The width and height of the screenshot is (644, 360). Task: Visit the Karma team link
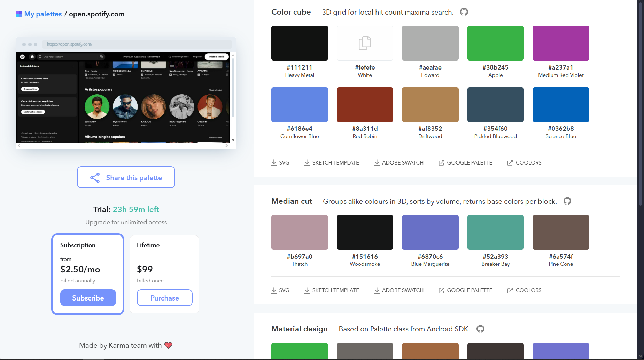119,345
